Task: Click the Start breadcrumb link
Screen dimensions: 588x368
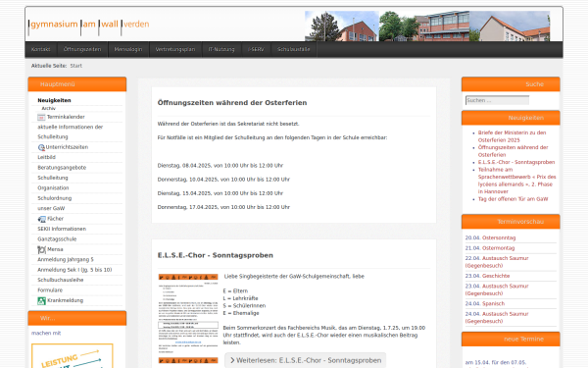Action: [75, 66]
